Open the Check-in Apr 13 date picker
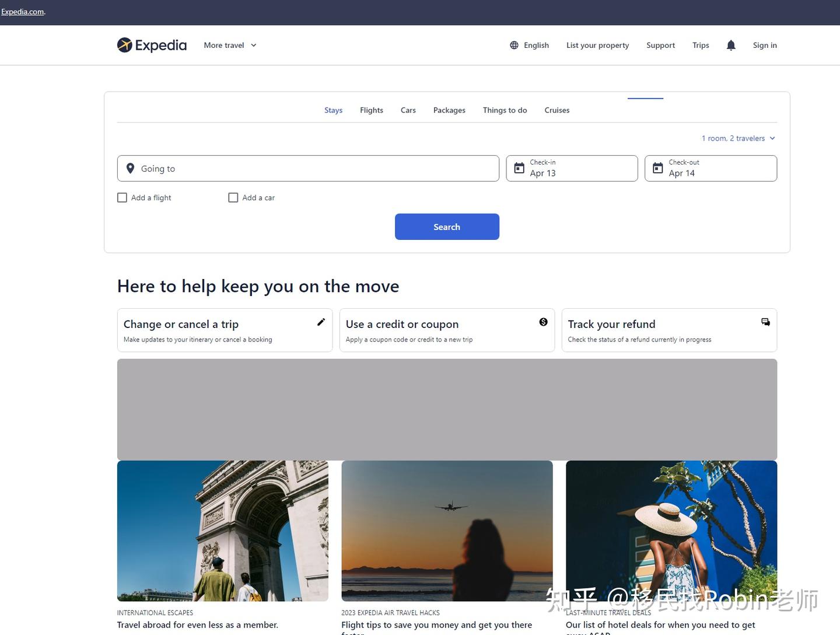 point(572,168)
